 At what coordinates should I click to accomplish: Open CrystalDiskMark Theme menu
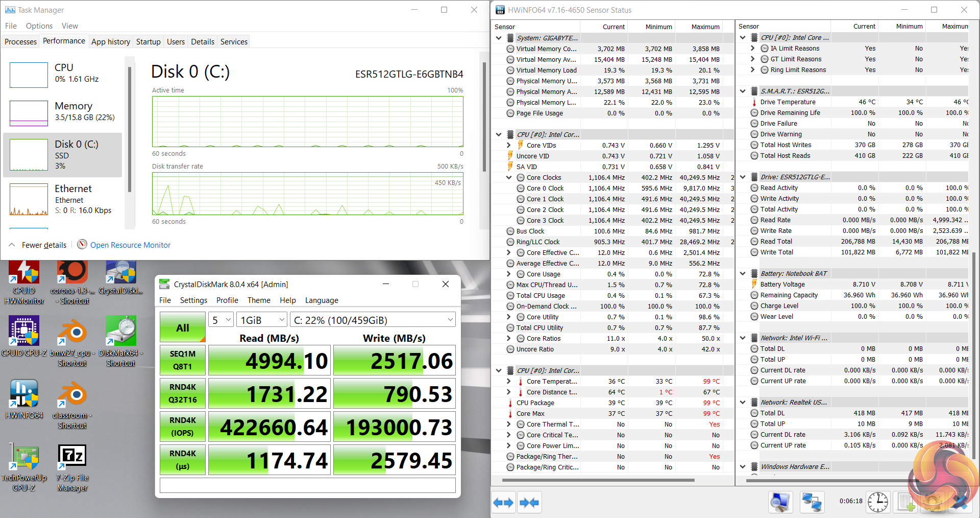[259, 300]
